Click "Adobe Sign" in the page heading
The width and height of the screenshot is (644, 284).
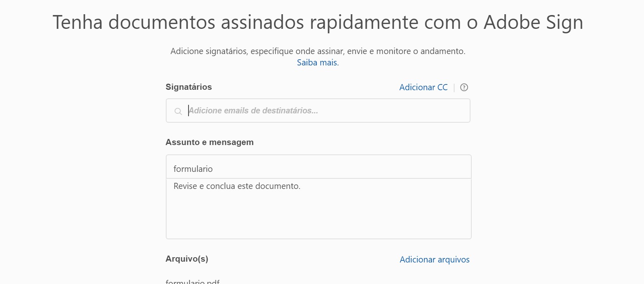[x=533, y=22]
